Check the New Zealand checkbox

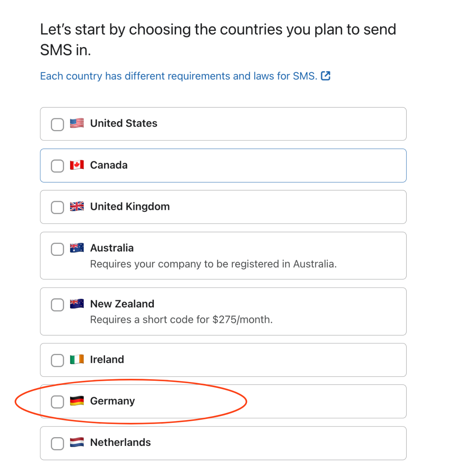coord(58,305)
